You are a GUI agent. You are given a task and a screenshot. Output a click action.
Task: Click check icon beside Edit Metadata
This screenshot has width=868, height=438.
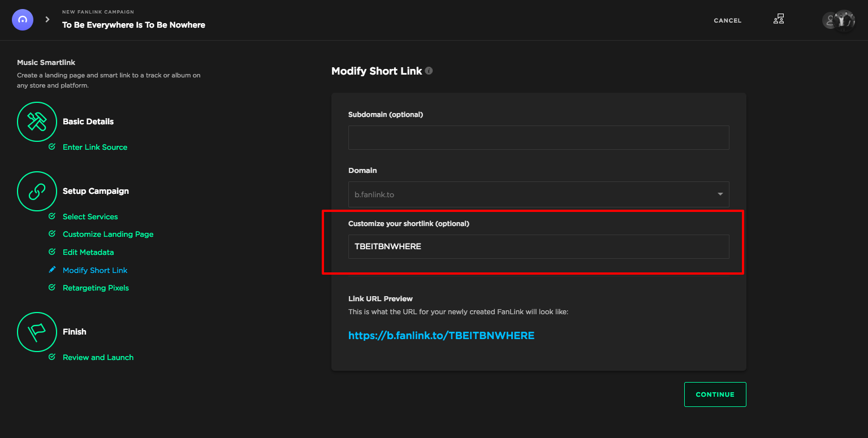52,252
